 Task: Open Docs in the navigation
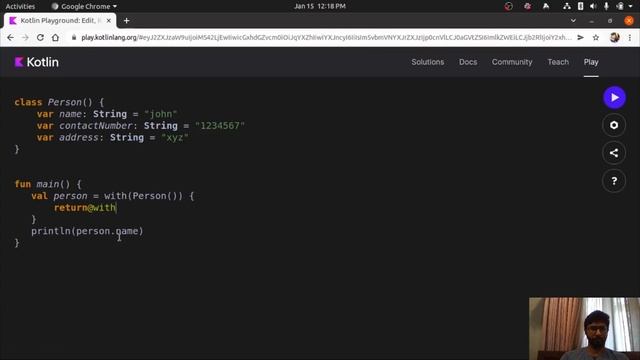[468, 62]
